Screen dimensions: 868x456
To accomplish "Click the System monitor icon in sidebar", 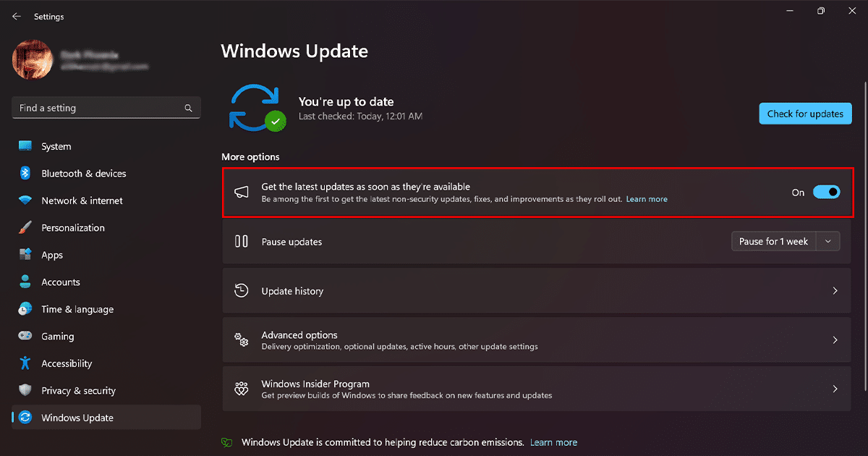I will [x=25, y=146].
